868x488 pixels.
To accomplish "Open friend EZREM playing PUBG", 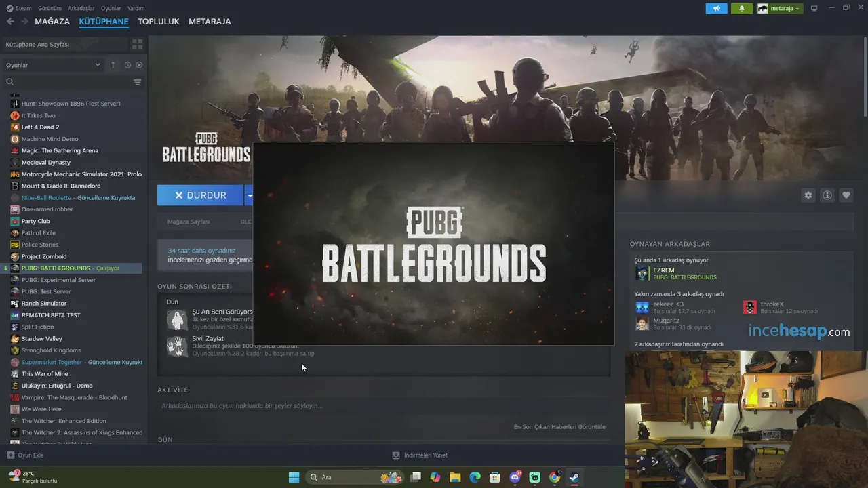I will 676,273.
